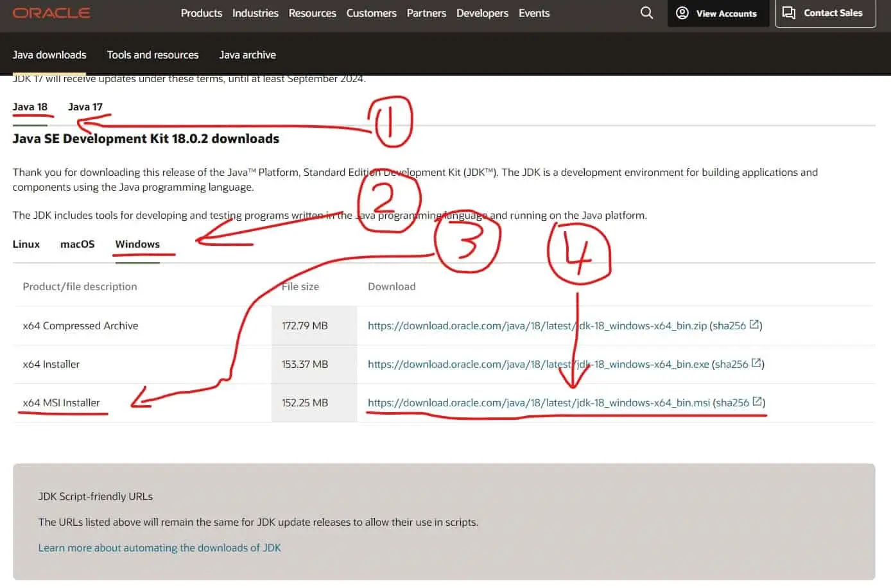Switch to the Java 17 tab
This screenshot has width=891, height=588.
click(85, 107)
